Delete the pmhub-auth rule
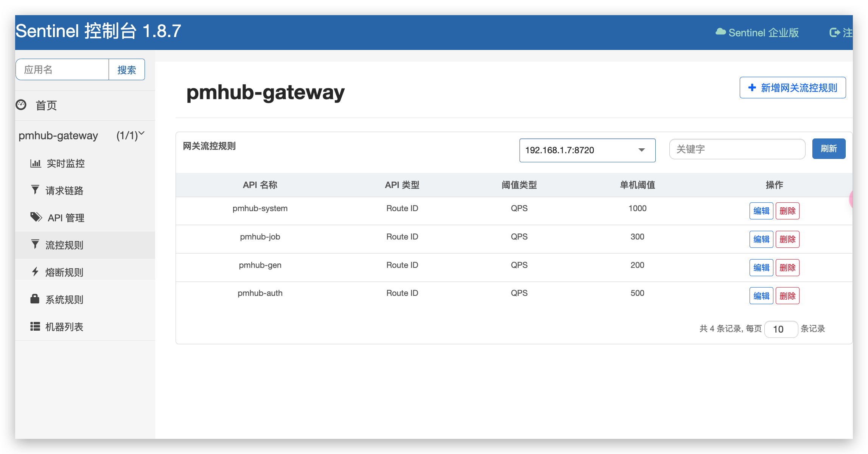 pyautogui.click(x=787, y=296)
